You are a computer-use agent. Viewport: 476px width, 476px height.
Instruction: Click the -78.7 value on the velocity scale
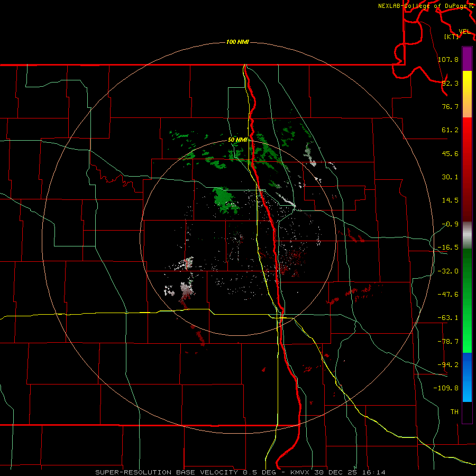[448, 342]
